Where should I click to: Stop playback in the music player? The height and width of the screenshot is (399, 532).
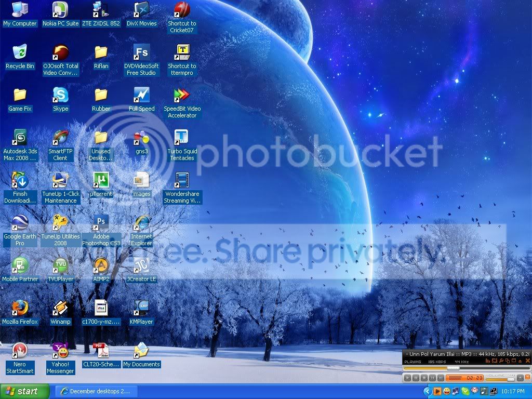click(x=424, y=378)
